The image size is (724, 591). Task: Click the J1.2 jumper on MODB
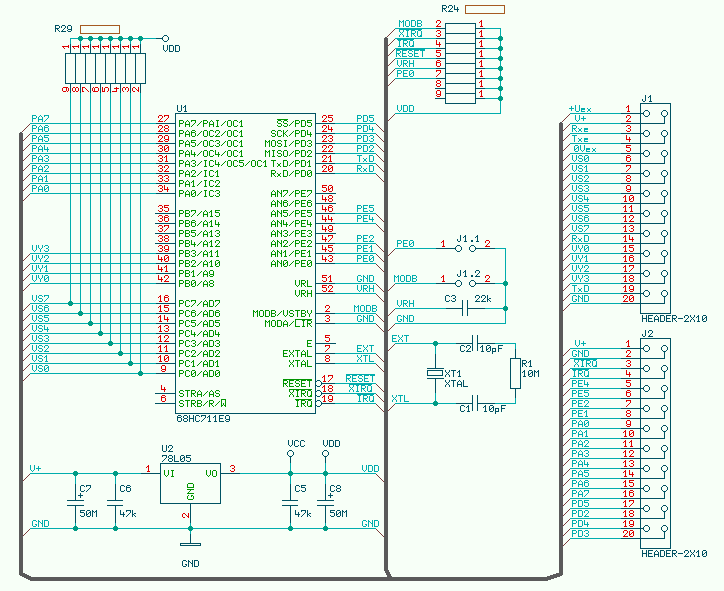465,281
